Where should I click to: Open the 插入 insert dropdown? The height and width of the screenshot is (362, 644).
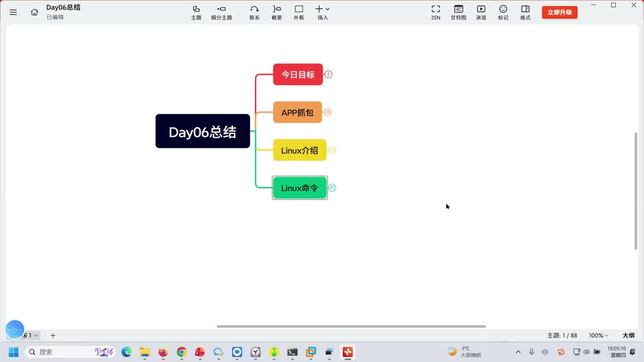click(x=323, y=13)
